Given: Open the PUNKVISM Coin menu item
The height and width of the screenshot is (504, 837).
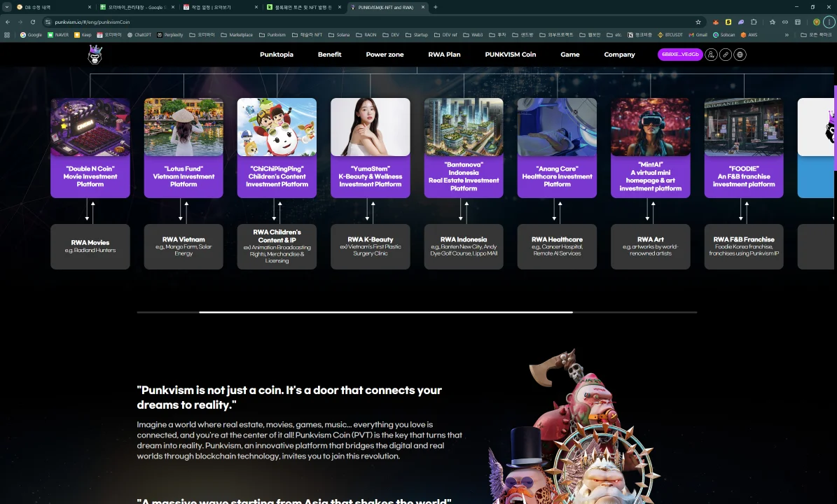Looking at the screenshot, I should [x=510, y=55].
